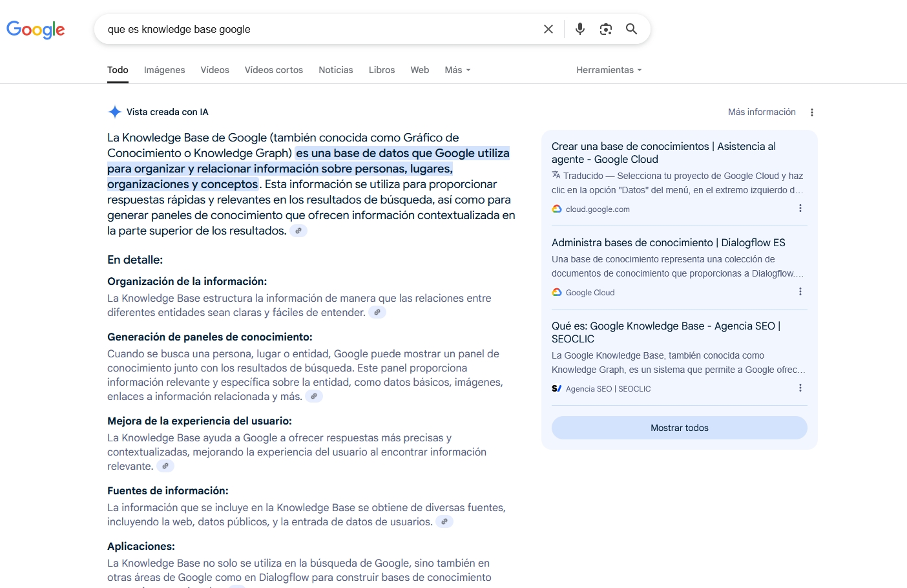Switch to the Imágenes tab
The height and width of the screenshot is (588, 907).
[x=165, y=70]
